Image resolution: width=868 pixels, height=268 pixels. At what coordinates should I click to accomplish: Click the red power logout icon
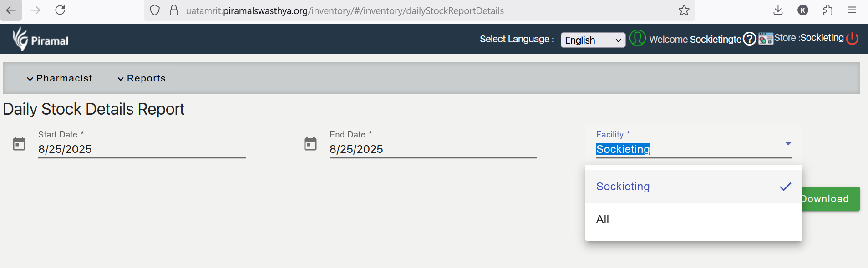852,38
